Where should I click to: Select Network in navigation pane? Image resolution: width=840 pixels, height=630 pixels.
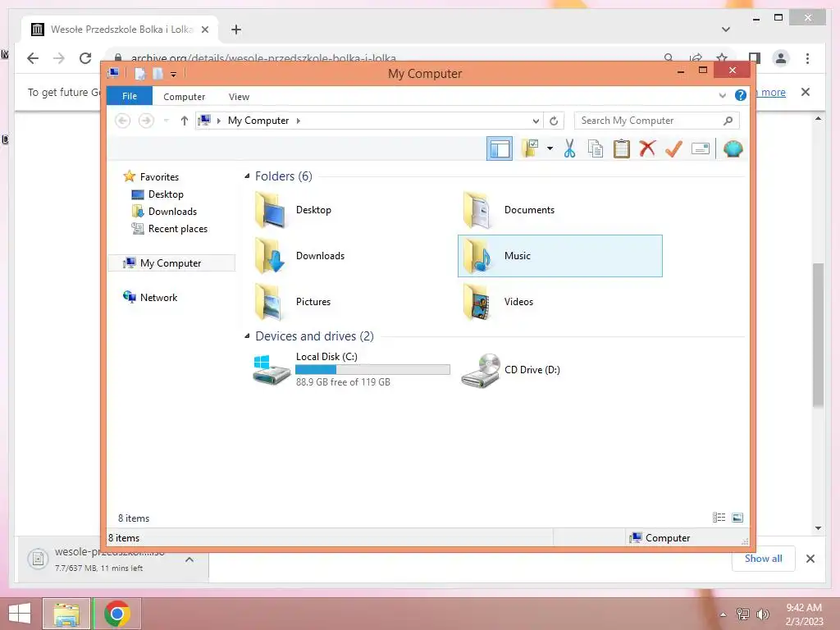[158, 297]
